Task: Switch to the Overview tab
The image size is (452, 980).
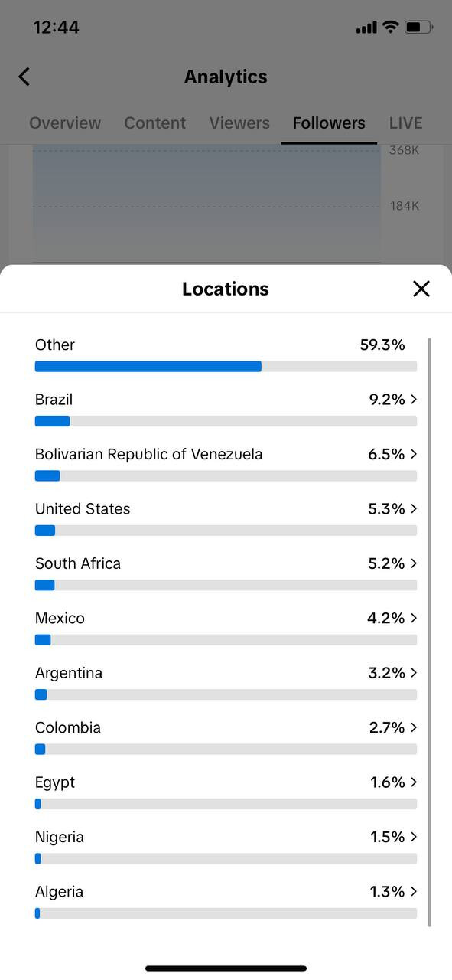Action: click(65, 122)
